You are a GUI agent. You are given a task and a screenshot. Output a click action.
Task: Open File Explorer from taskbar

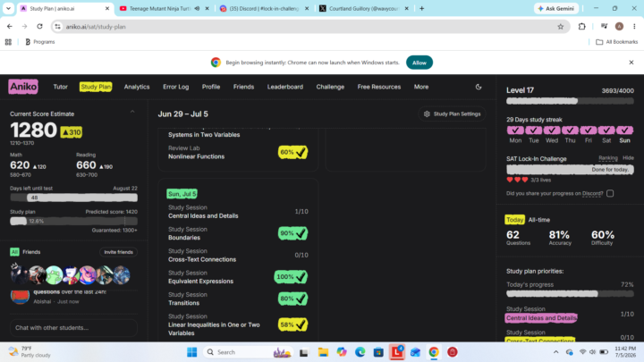pos(323,352)
